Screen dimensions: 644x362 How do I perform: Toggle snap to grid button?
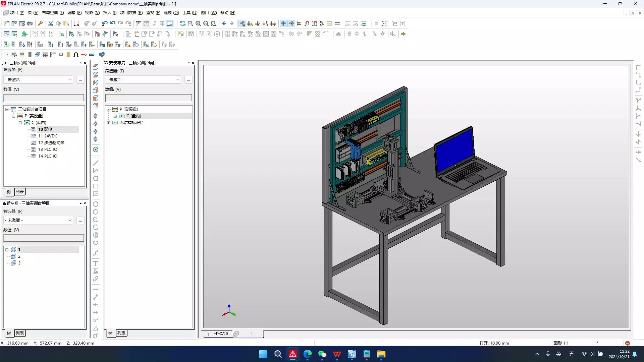pyautogui.click(x=291, y=23)
